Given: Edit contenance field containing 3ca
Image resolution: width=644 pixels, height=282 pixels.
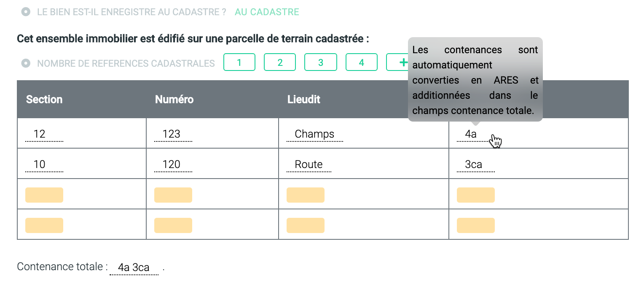Looking at the screenshot, I should tap(475, 165).
